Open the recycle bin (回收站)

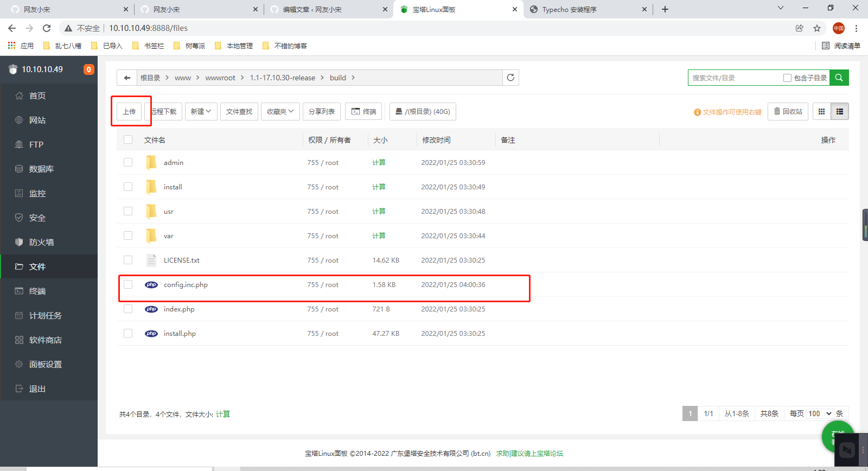pos(788,111)
